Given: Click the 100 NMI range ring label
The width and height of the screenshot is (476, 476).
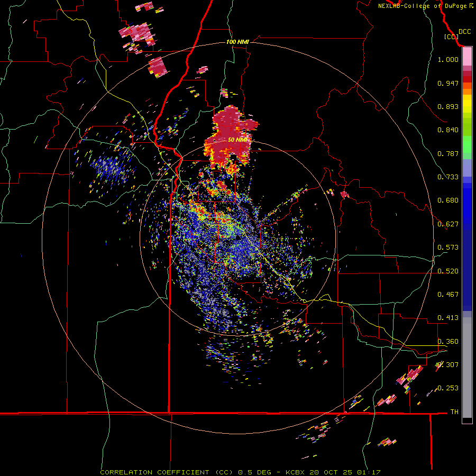Looking at the screenshot, I should tap(237, 42).
